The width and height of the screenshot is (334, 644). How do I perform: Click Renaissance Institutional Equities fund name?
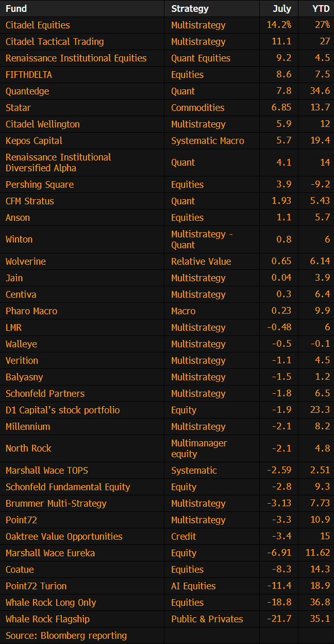pyautogui.click(x=76, y=58)
